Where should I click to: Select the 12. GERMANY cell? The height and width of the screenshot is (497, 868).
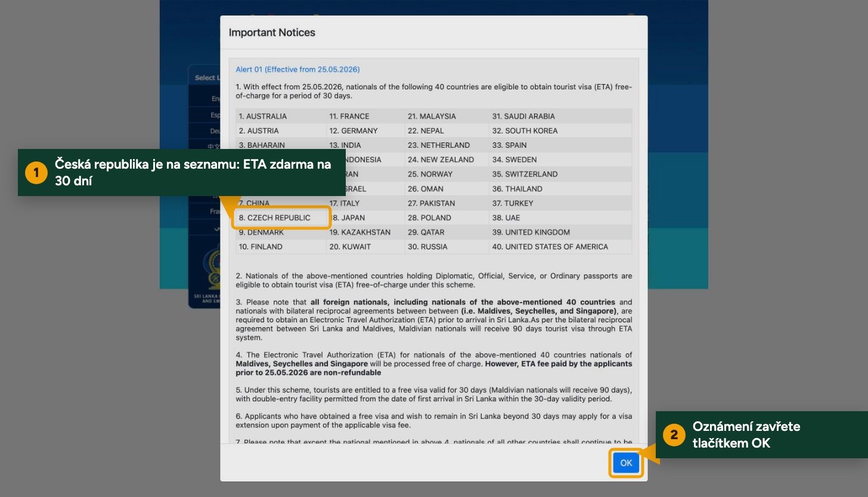click(365, 131)
